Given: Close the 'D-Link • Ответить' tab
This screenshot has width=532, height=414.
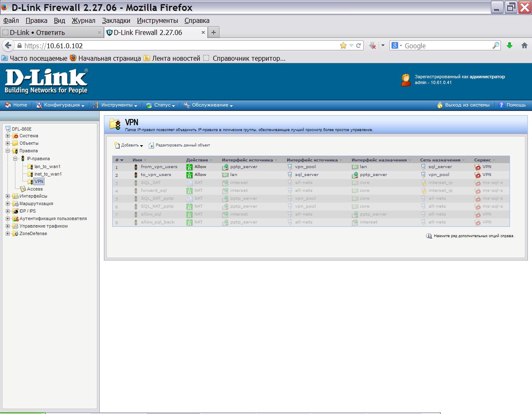Looking at the screenshot, I should [x=99, y=32].
